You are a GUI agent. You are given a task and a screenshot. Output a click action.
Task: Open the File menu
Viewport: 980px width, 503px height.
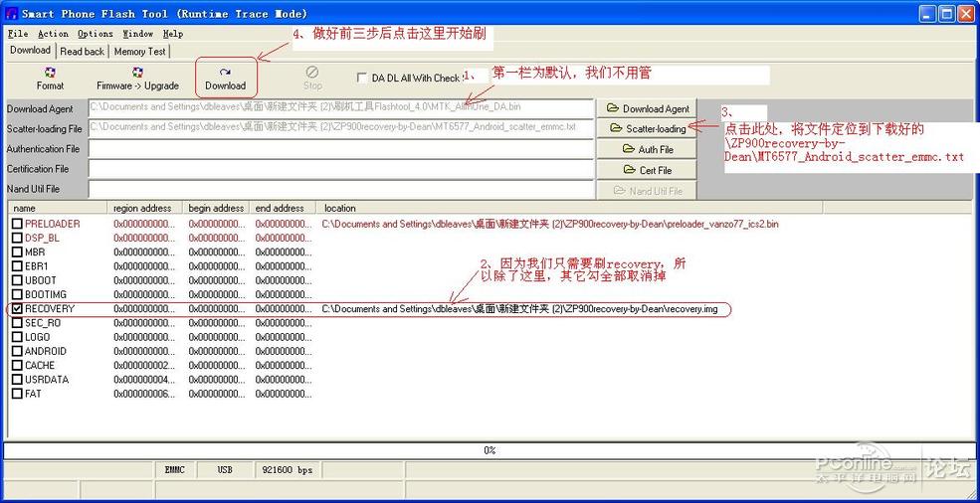18,34
